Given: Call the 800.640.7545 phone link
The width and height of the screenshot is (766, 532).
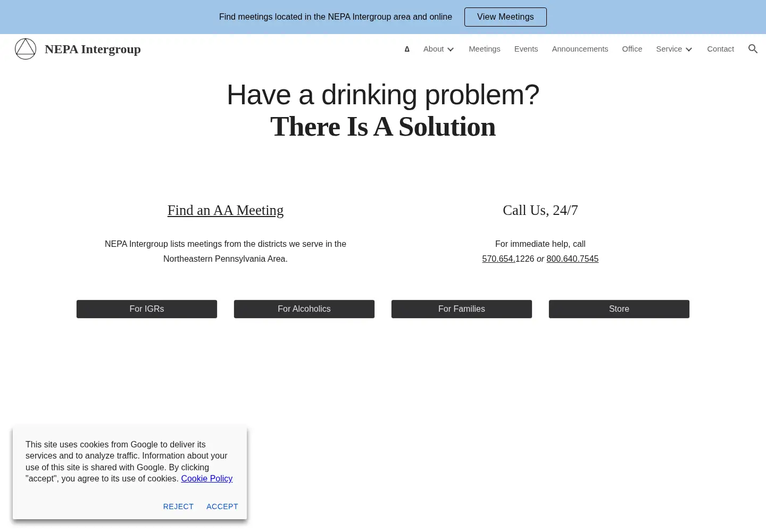Looking at the screenshot, I should coord(572,259).
